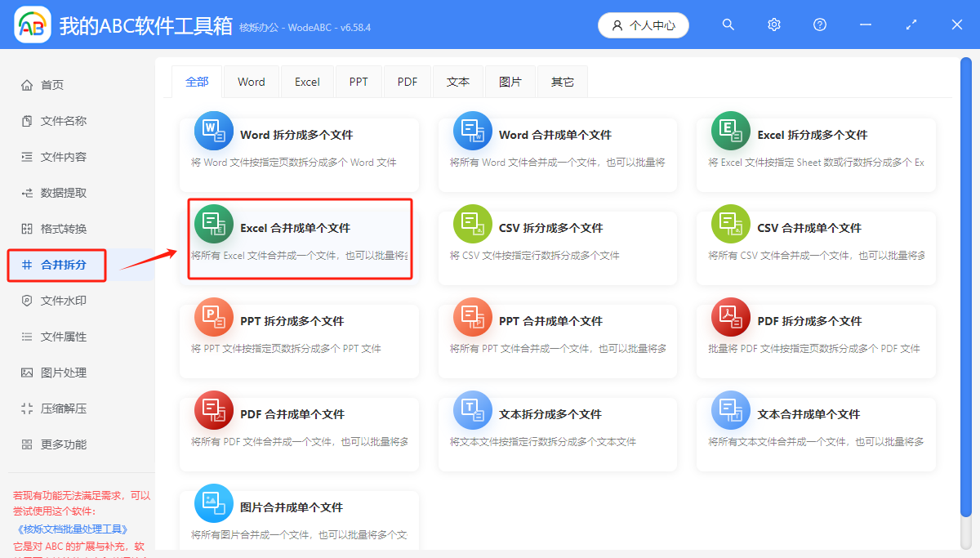Image resolution: width=980 pixels, height=558 pixels.
Task: Switch to the PDF tab
Action: [x=407, y=82]
